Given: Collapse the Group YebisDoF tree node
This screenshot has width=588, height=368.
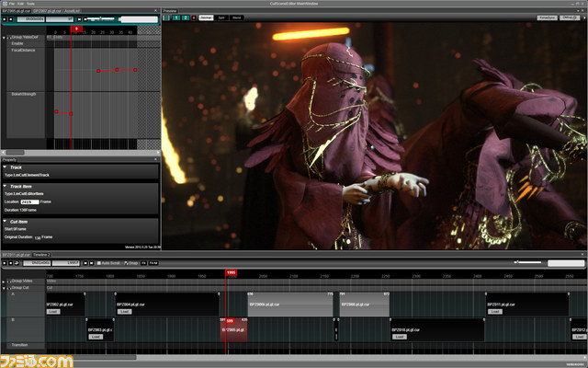Looking at the screenshot, I should [4, 38].
